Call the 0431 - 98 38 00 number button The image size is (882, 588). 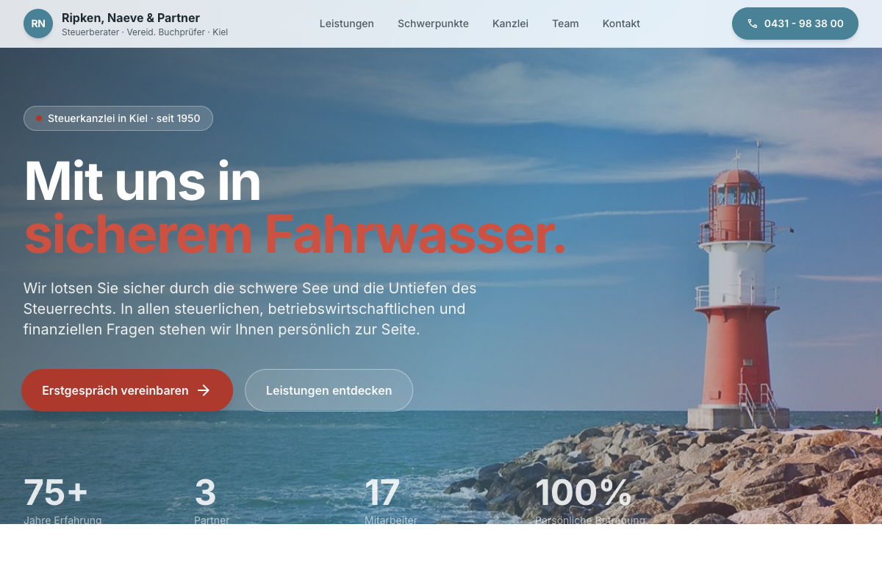[795, 23]
